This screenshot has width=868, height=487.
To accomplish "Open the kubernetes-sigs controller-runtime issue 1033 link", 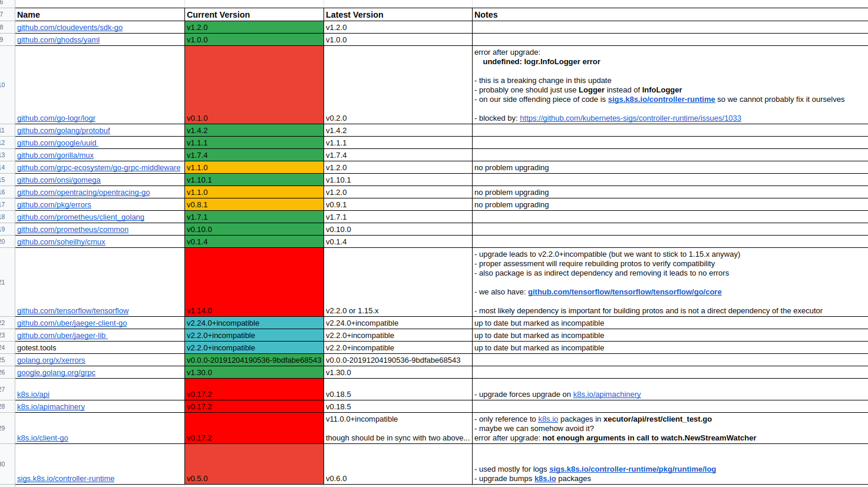I will point(631,118).
